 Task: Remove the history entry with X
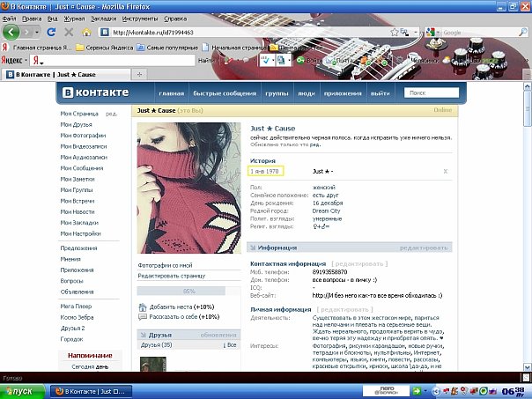point(446,172)
